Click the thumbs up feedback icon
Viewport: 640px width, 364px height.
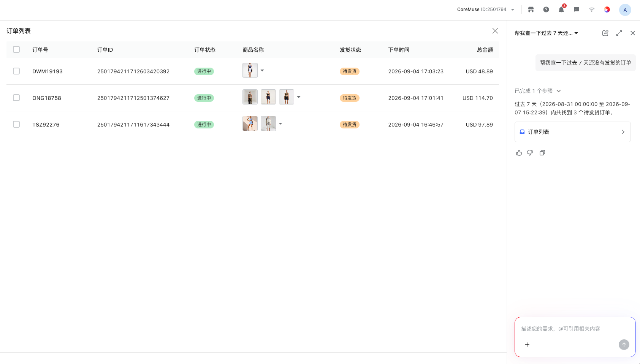[519, 153]
